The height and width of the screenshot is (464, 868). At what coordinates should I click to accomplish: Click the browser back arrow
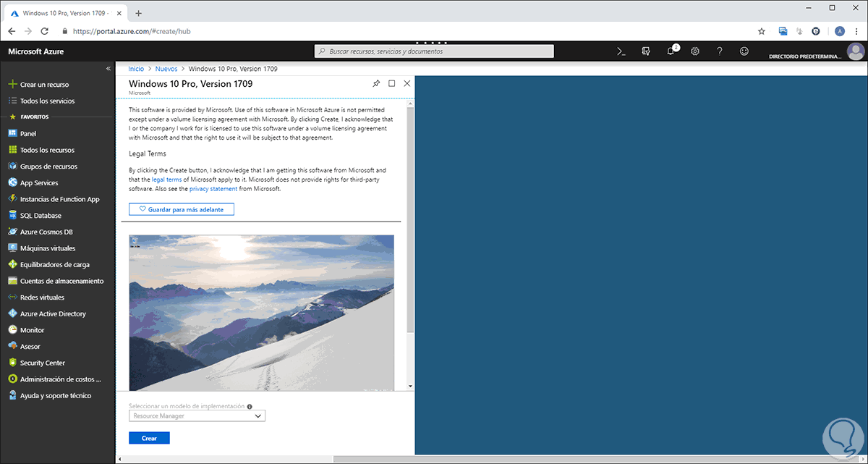(12, 31)
